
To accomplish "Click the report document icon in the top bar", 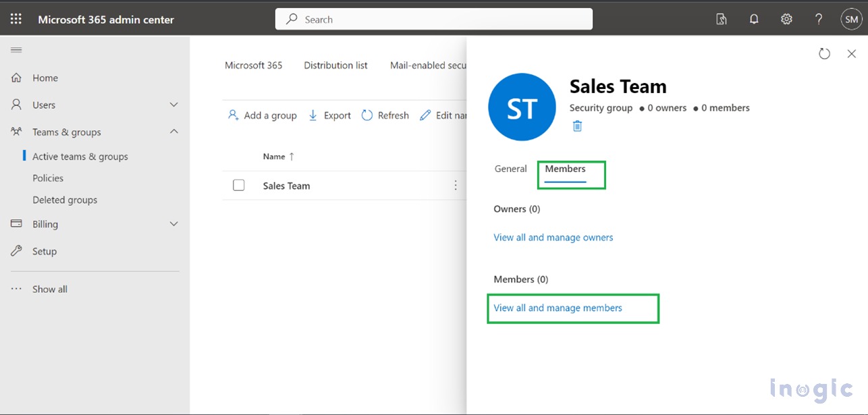I will pyautogui.click(x=722, y=19).
